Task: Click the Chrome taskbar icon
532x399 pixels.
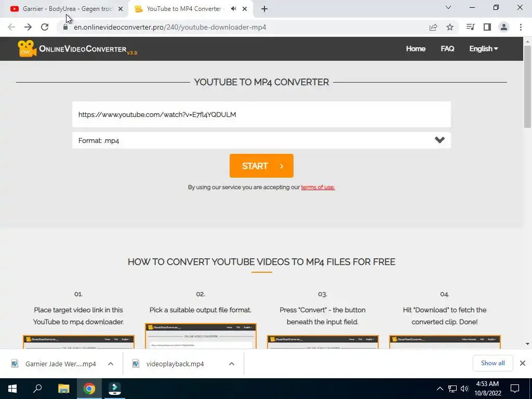Action: tap(89, 389)
